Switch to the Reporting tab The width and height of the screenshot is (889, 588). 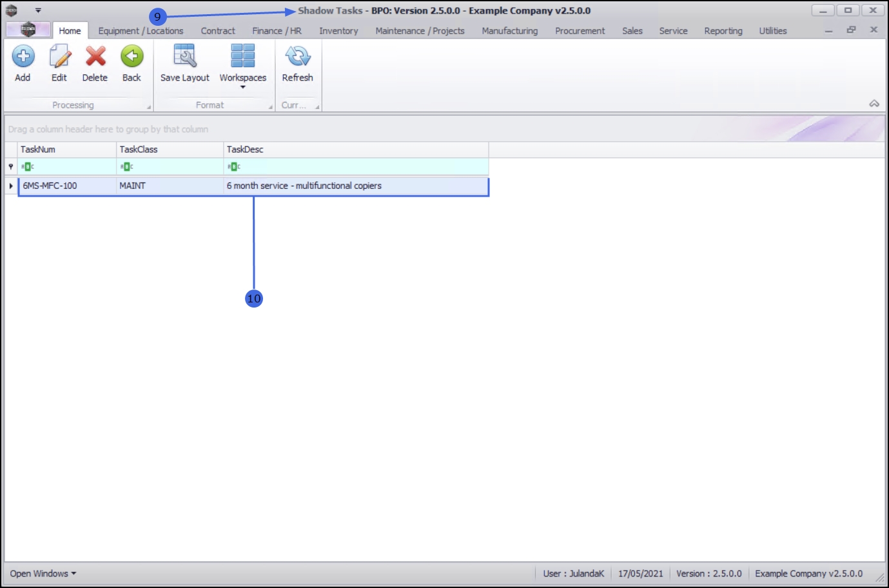tap(723, 30)
